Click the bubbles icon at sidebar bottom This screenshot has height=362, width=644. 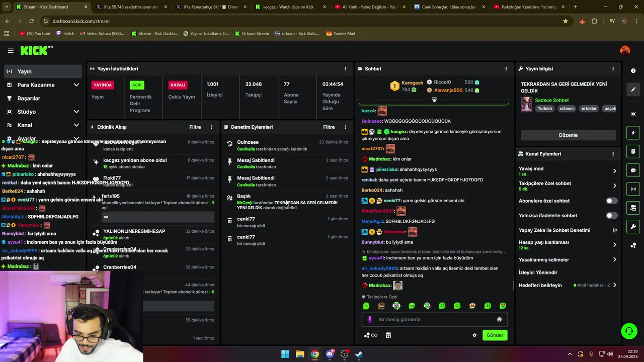(x=633, y=245)
